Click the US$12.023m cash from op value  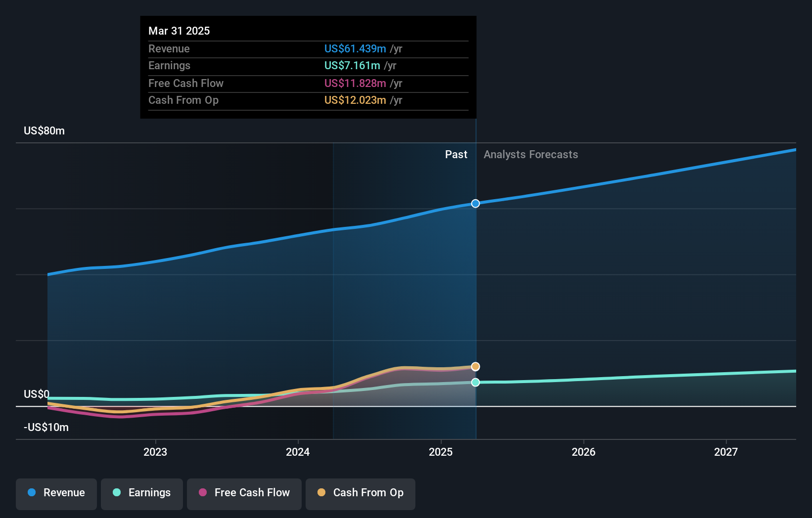355,100
